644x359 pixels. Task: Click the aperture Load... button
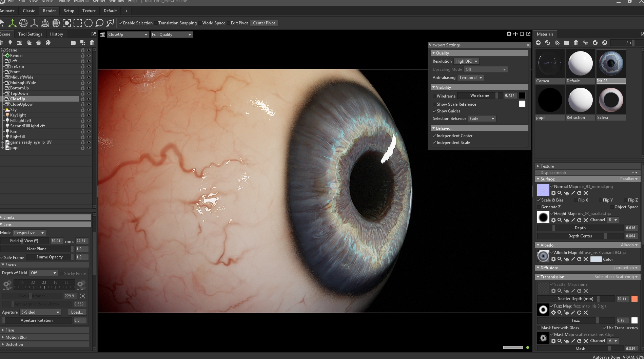coord(77,312)
